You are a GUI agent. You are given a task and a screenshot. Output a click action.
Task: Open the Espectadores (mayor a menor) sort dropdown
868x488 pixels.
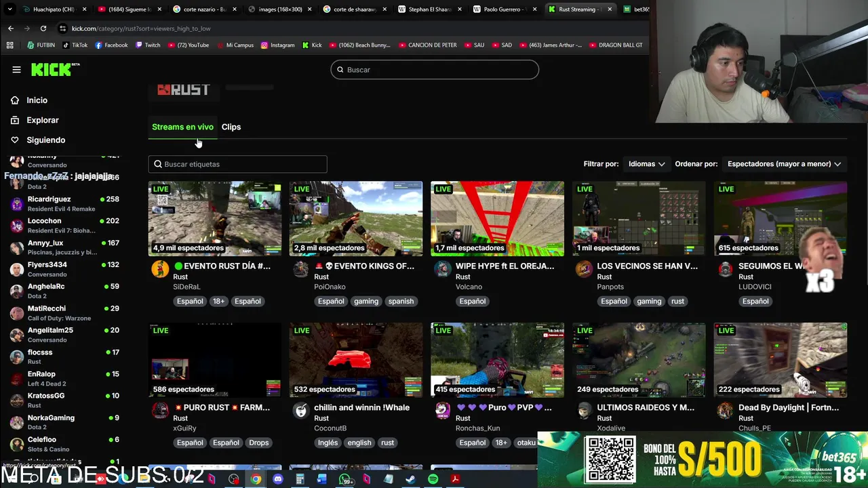coord(784,164)
